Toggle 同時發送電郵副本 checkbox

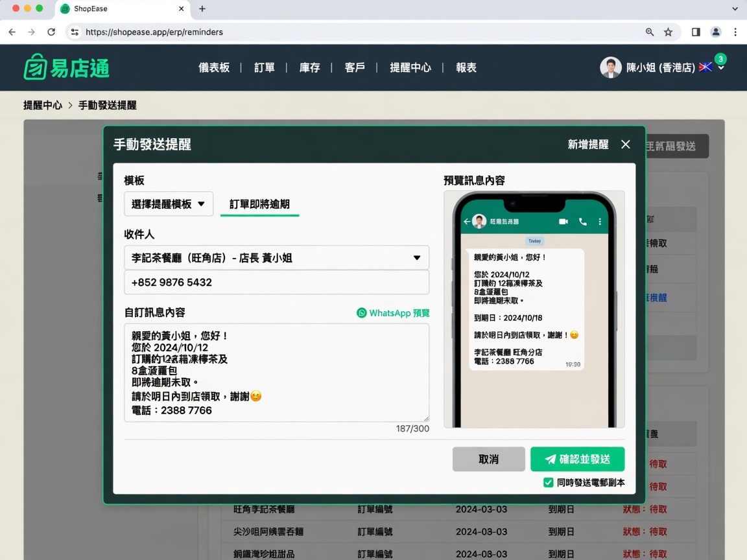[x=549, y=482]
